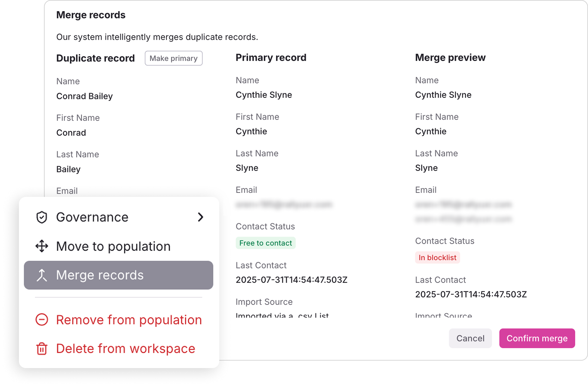Click the Remove from population minus-circle icon
The width and height of the screenshot is (588, 387).
(x=42, y=320)
